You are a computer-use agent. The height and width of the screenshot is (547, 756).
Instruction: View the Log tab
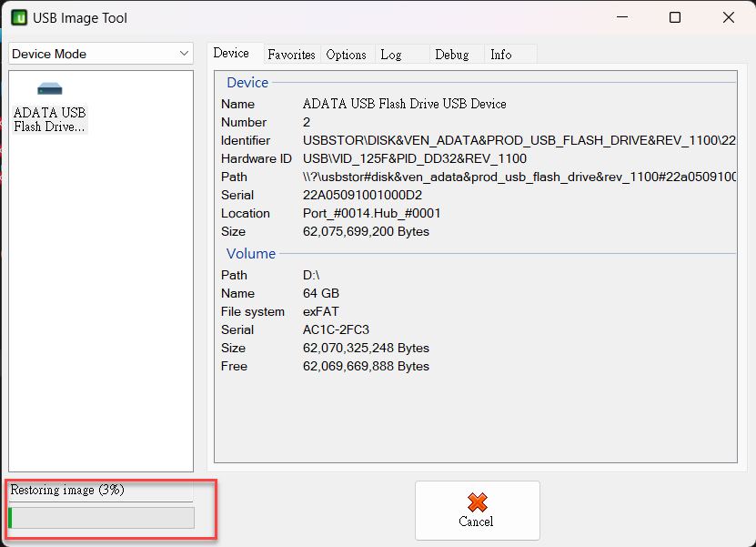(x=391, y=55)
